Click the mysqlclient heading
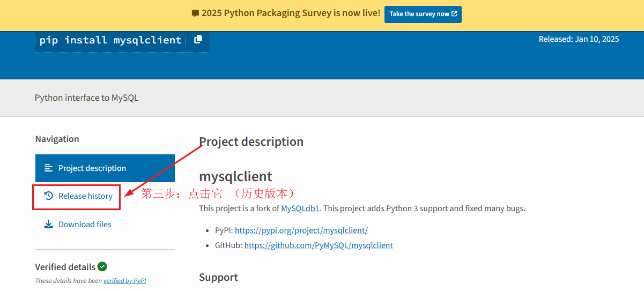The image size is (644, 291). click(235, 177)
